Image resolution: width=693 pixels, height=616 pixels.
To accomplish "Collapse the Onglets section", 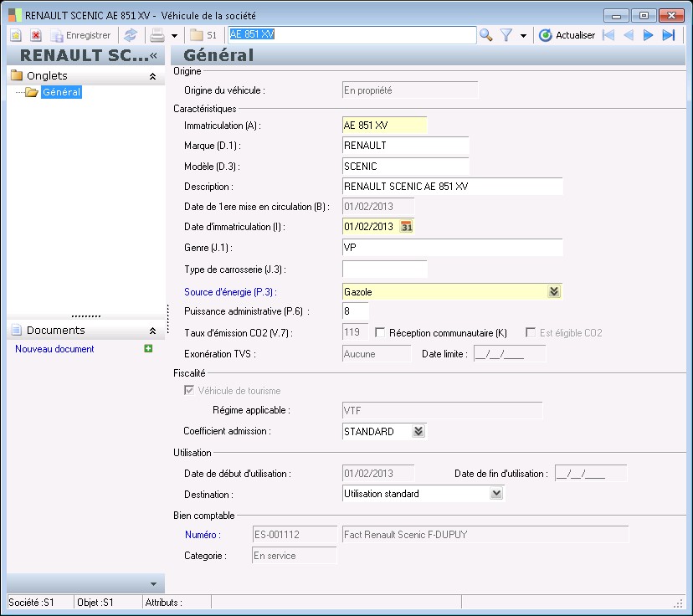I will tap(152, 76).
